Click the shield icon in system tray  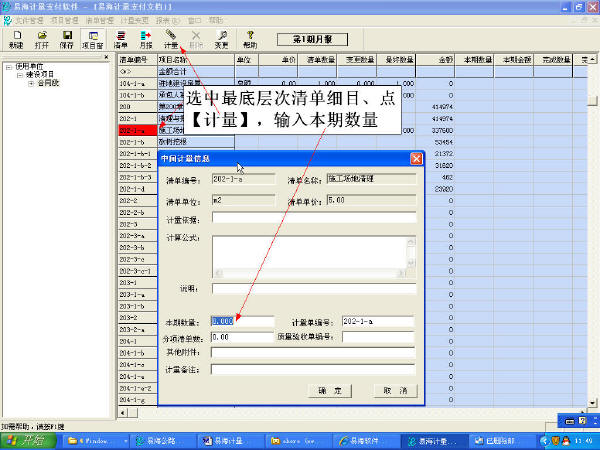pos(555,441)
